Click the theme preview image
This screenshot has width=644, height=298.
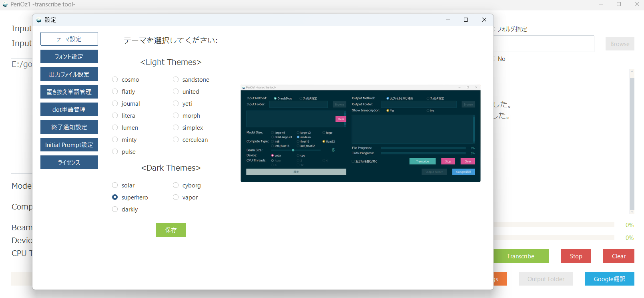coord(360,134)
